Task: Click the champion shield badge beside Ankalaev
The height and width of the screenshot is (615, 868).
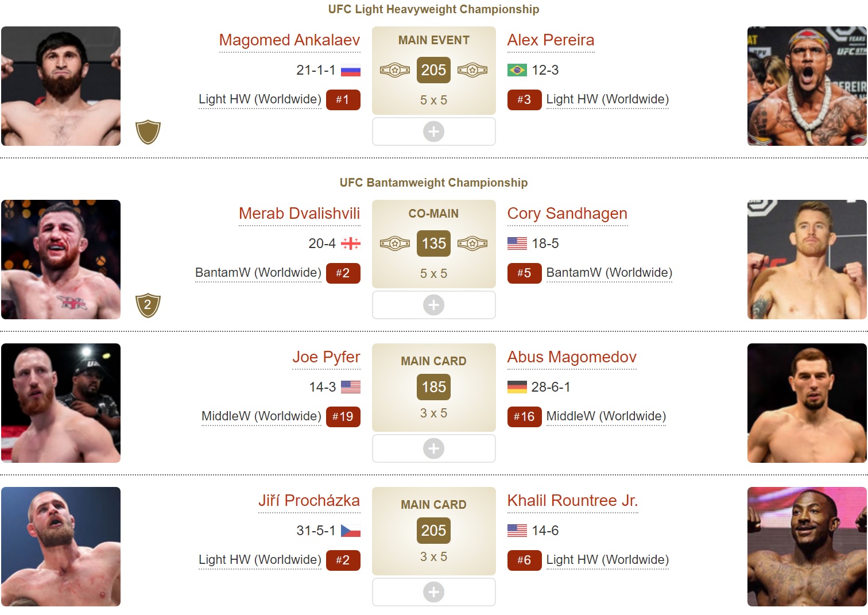Action: coord(148,132)
